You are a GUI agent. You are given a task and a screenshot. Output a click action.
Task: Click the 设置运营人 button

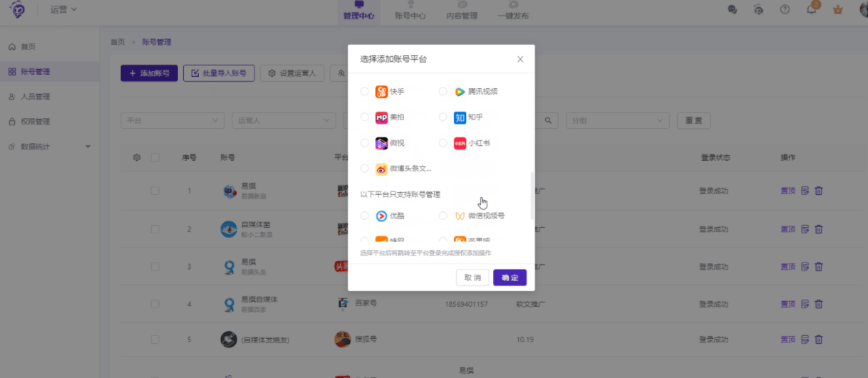coord(292,73)
